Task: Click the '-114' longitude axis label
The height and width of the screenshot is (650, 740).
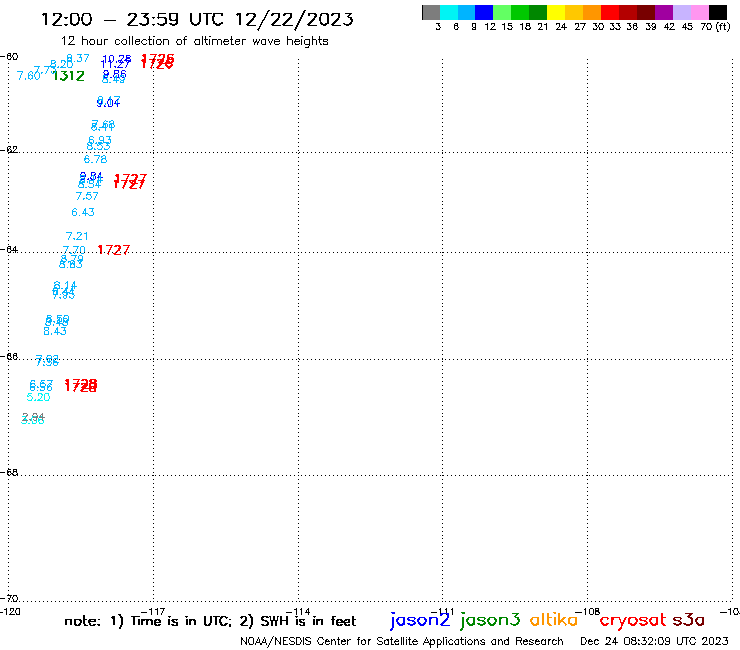Action: tap(298, 612)
